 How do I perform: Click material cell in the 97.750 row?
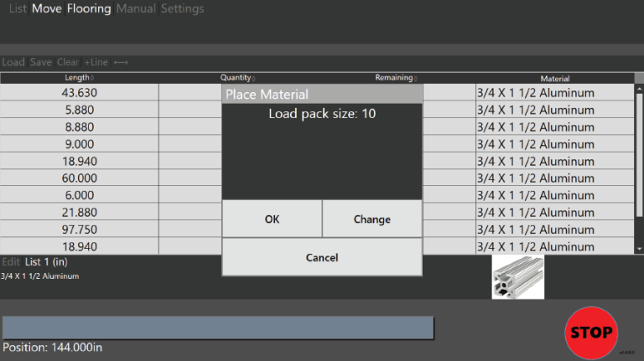pos(555,229)
